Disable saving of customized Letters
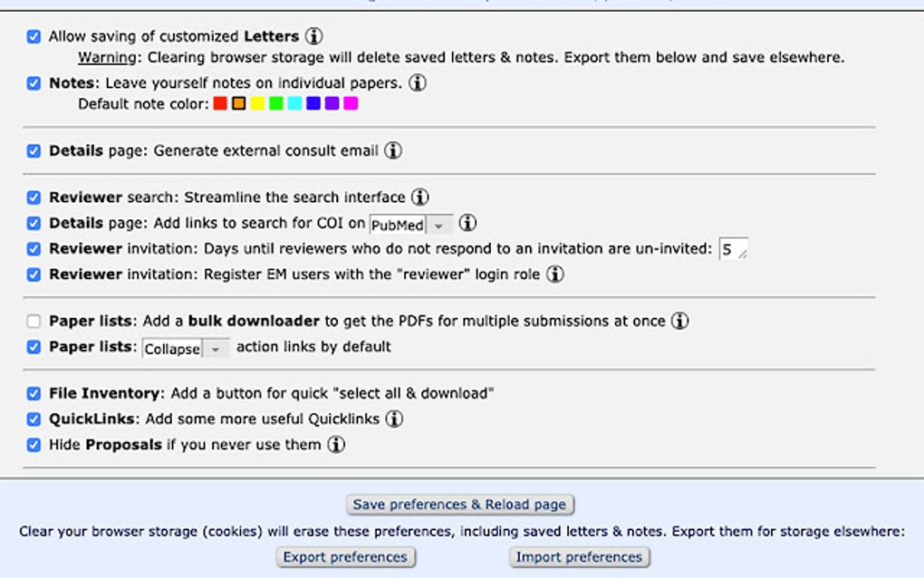The height and width of the screenshot is (578, 924). click(x=34, y=36)
